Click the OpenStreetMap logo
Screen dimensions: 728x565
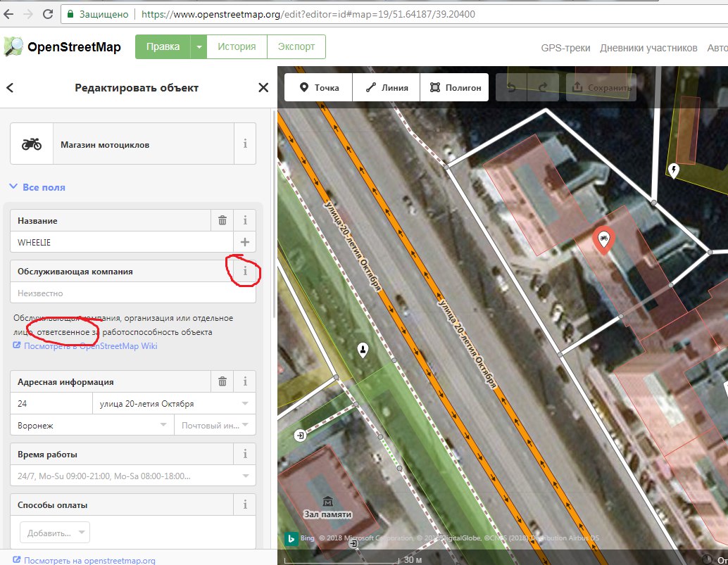(63, 47)
